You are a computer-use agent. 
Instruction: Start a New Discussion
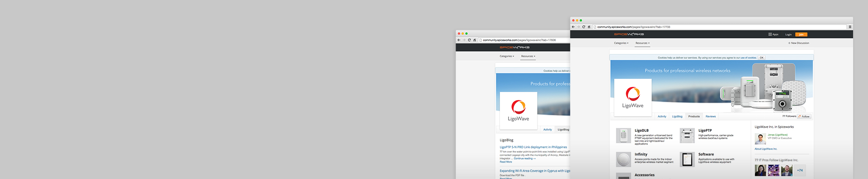[799, 43]
